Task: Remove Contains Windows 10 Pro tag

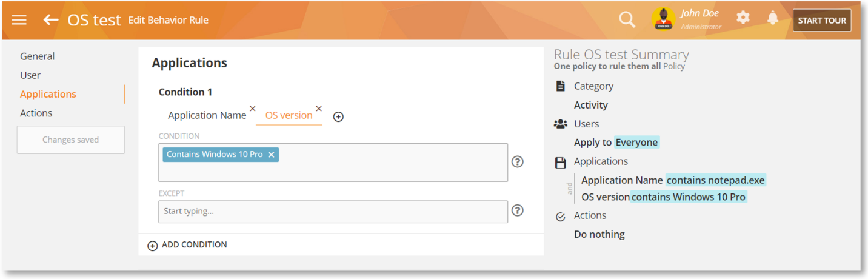Action: (272, 155)
